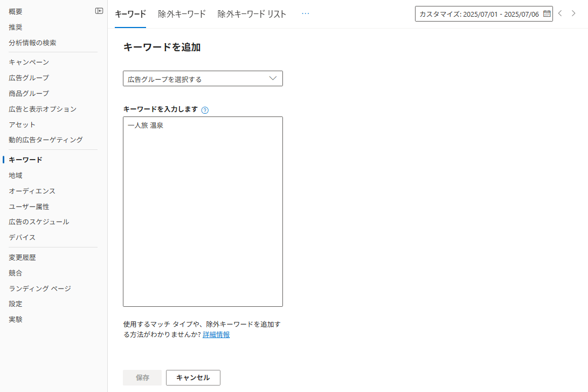This screenshot has width=588, height=392.
Task: Open ランディング ページ in the sidebar
Action: coord(40,288)
